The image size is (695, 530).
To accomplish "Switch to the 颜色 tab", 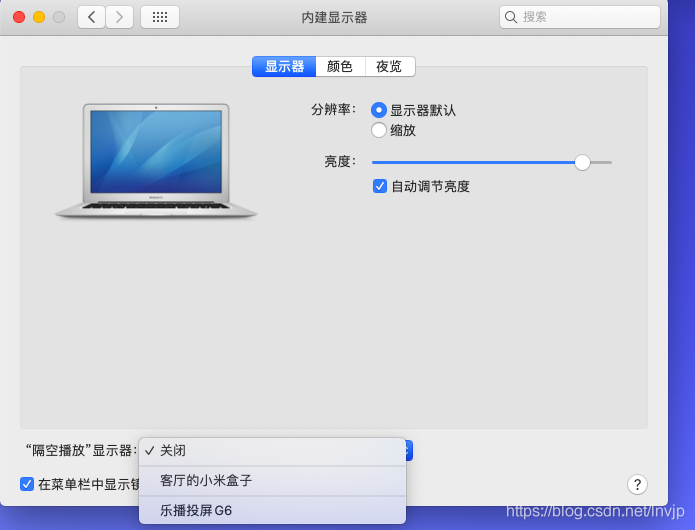I will [340, 66].
